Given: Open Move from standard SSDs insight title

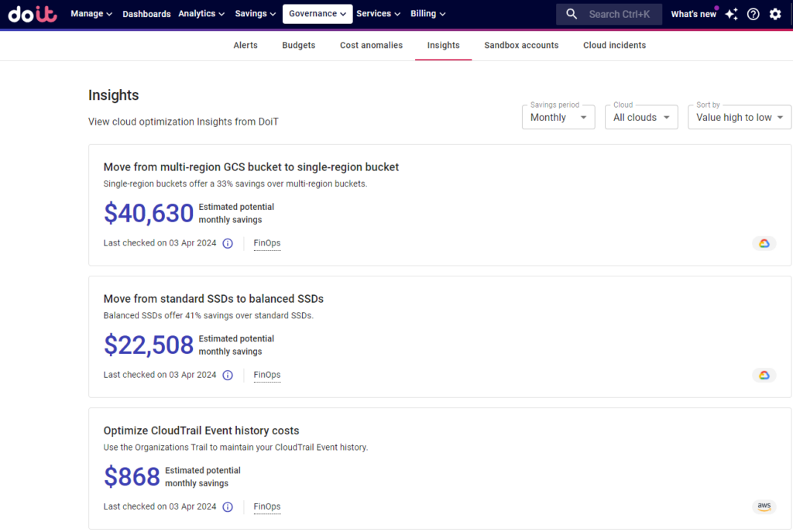Looking at the screenshot, I should tap(213, 299).
